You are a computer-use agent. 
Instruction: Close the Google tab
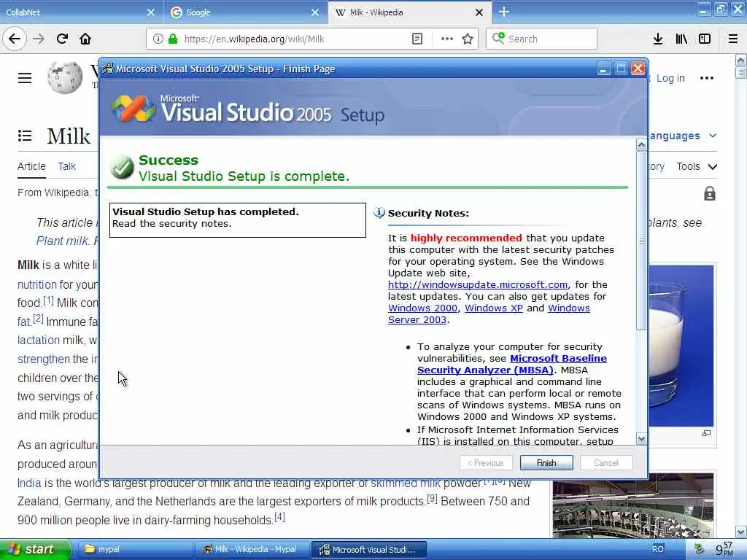[315, 12]
